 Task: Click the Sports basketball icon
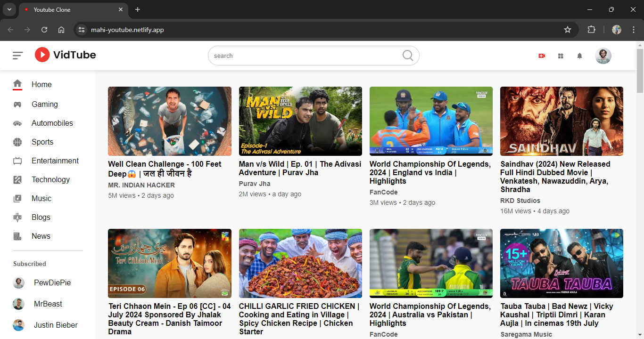click(x=17, y=142)
